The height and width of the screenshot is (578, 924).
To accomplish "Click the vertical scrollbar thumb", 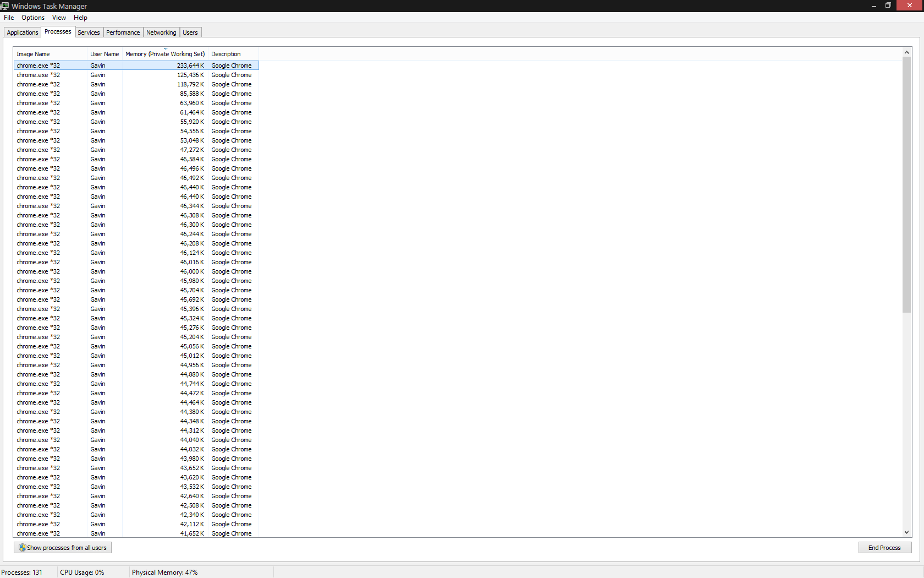I will (906, 184).
